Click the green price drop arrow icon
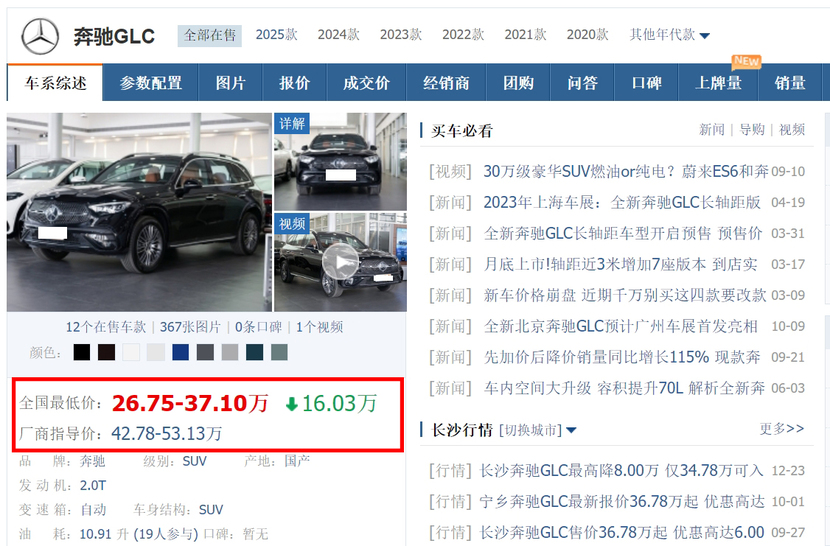This screenshot has height=546, width=830. tap(292, 405)
